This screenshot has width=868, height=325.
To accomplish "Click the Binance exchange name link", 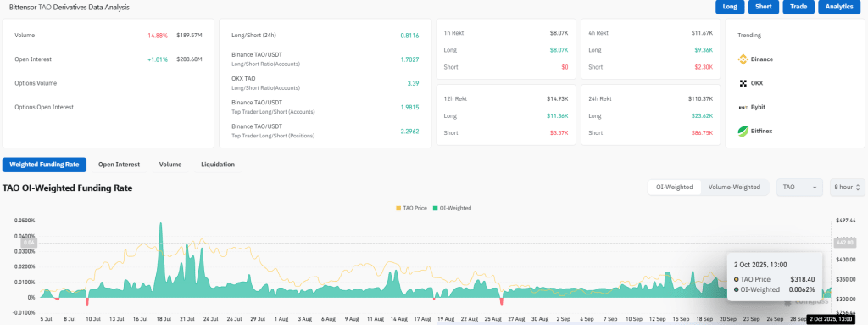I will pyautogui.click(x=762, y=59).
